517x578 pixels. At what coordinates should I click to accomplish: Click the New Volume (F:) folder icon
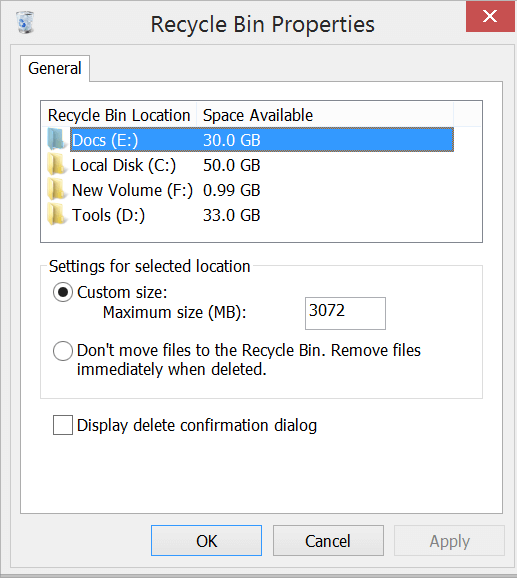(57, 189)
